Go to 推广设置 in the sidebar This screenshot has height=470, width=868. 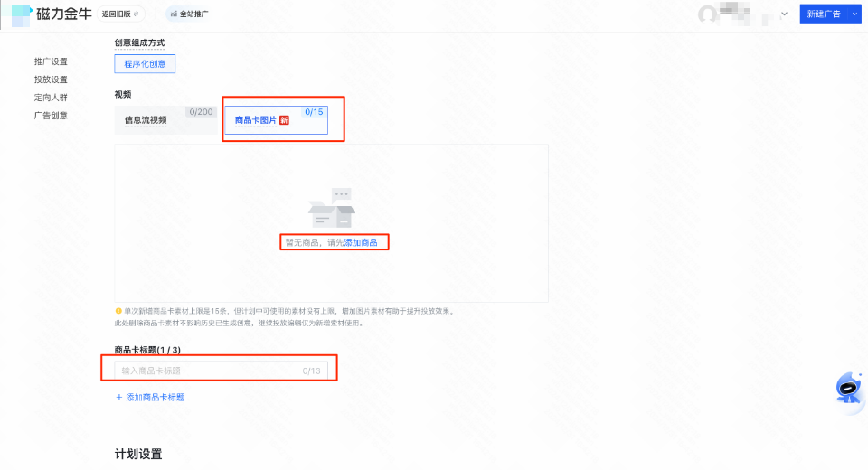point(51,61)
